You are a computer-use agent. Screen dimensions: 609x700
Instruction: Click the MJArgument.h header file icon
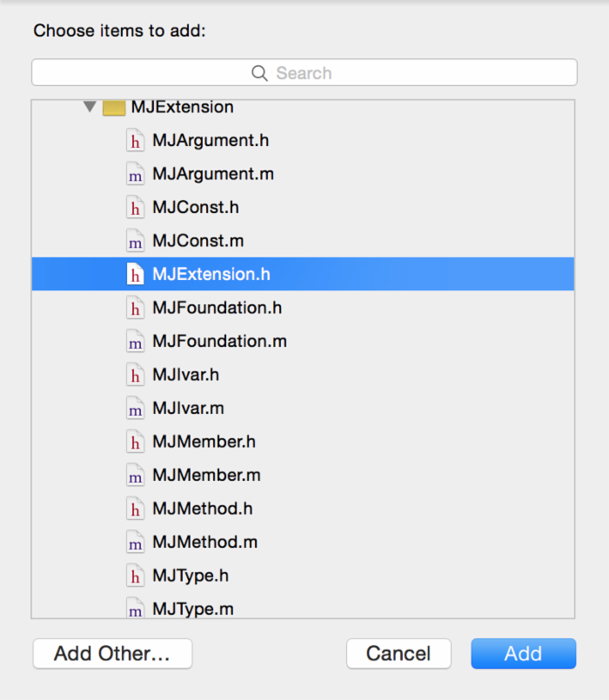click(x=135, y=140)
